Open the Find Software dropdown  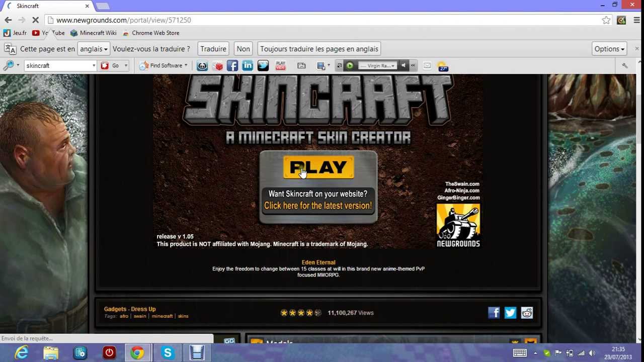click(x=163, y=65)
